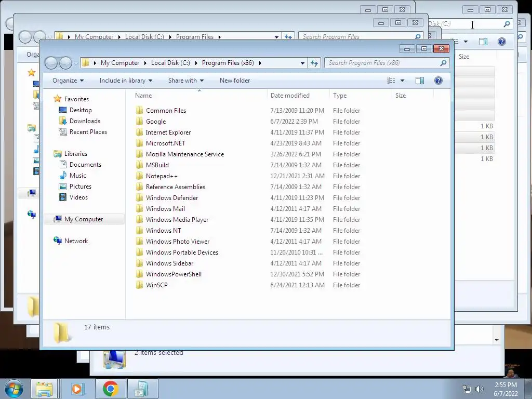Select the Microsoft.NET folder icon
Image resolution: width=532 pixels, height=399 pixels.
click(x=139, y=143)
